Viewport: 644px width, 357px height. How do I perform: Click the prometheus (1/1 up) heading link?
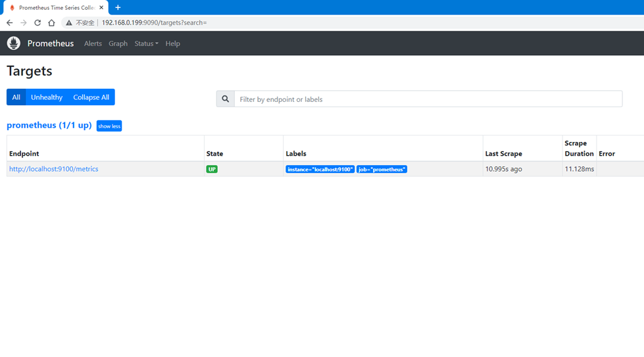tap(49, 125)
